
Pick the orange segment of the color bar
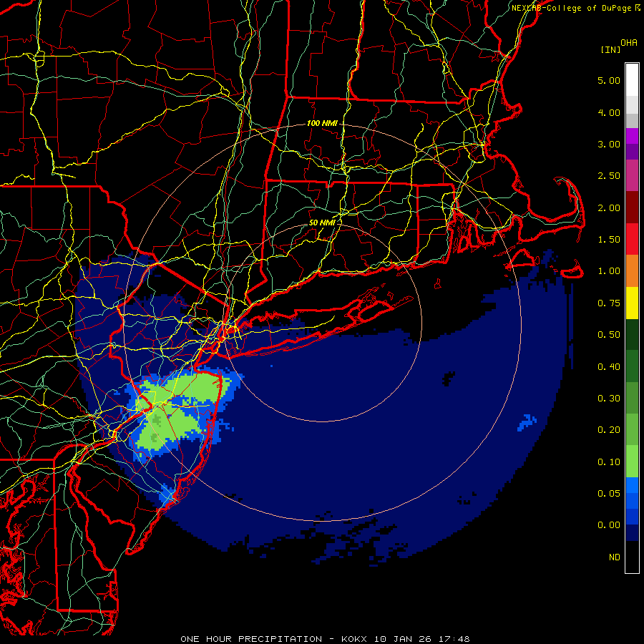(x=632, y=271)
